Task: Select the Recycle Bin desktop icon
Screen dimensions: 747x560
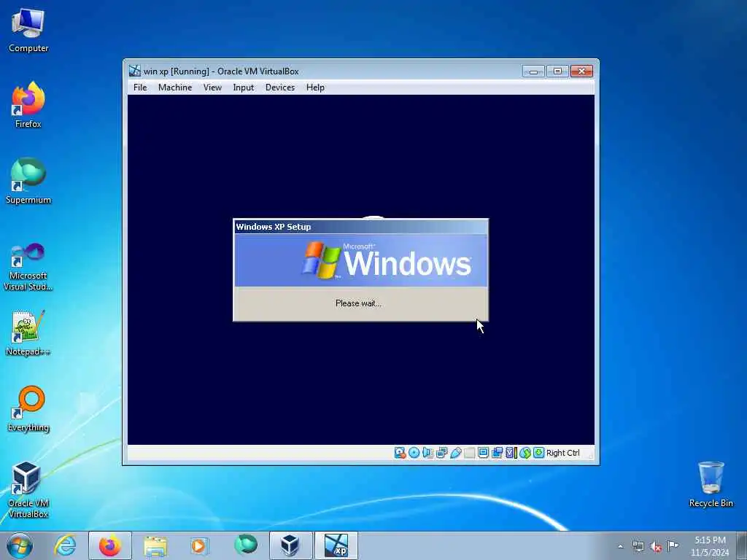Action: click(x=711, y=485)
